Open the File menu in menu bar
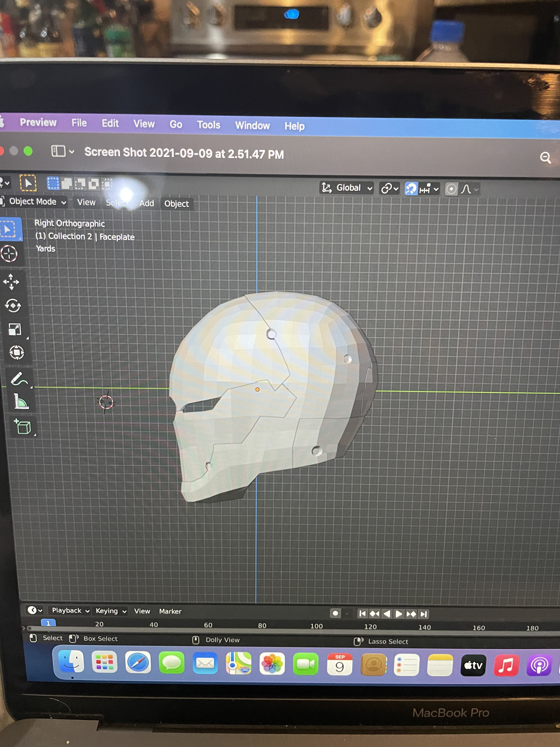Screen dimensions: 560x747 click(79, 123)
